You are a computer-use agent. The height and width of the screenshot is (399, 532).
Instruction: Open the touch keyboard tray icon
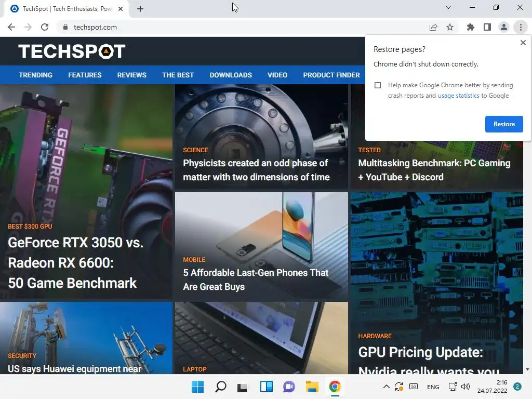point(414,387)
